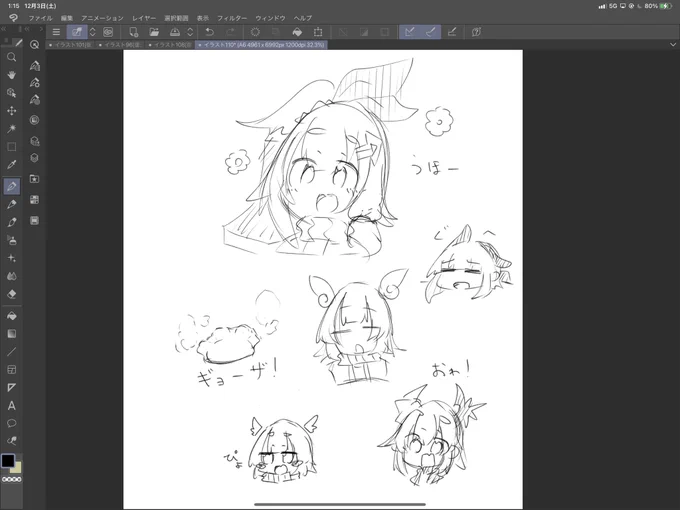The image size is (680, 510).
Task: Switch to the イラスト101 canvas tab
Action: pos(71,45)
